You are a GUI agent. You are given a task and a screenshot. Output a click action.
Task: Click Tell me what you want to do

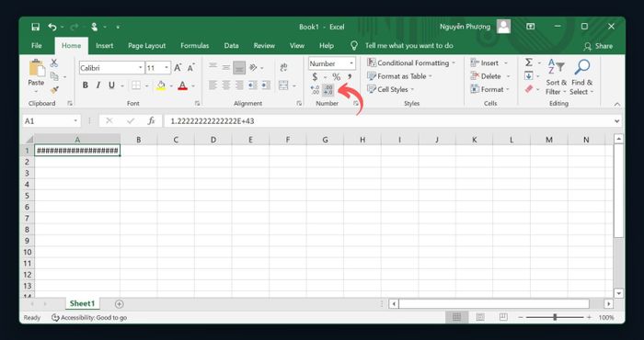coord(409,46)
